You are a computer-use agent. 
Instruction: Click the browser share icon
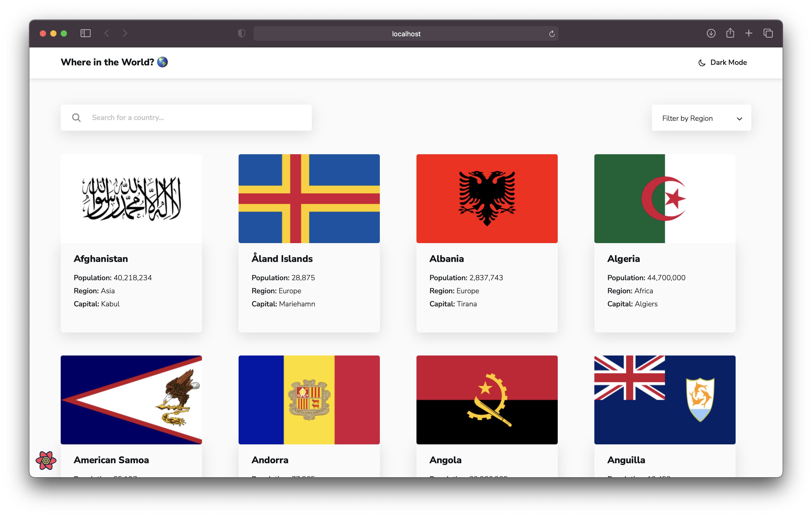coord(730,33)
